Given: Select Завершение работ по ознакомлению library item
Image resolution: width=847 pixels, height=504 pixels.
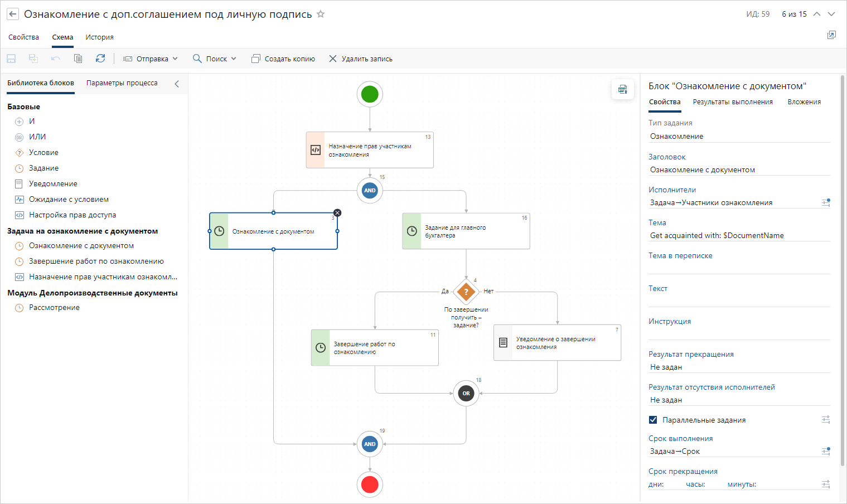Looking at the screenshot, I should pos(89,261).
